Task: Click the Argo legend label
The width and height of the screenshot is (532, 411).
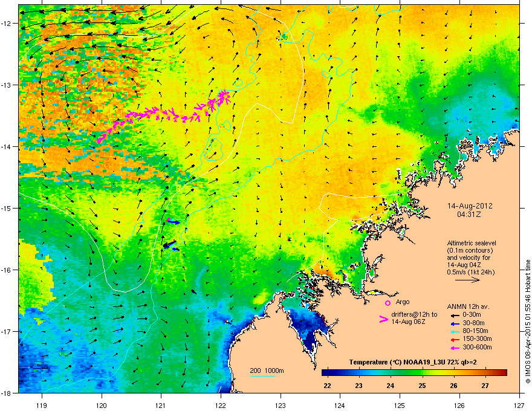Action: coord(403,302)
